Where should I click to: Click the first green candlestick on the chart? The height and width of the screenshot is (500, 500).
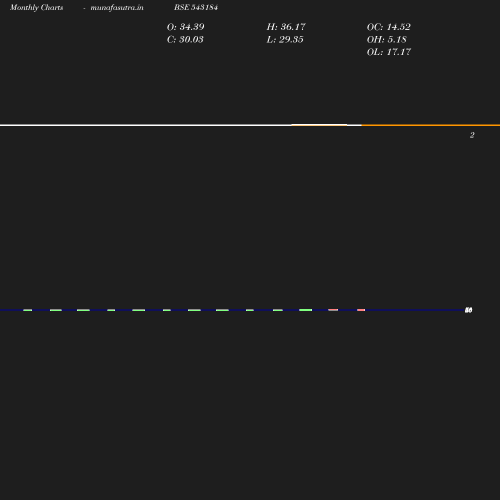coord(28,310)
